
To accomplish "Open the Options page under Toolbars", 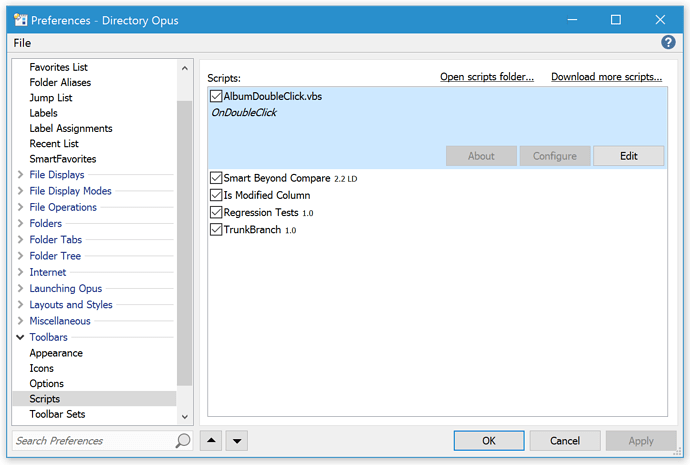I will (46, 384).
